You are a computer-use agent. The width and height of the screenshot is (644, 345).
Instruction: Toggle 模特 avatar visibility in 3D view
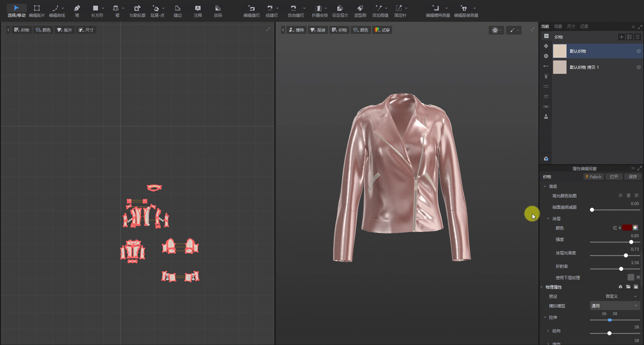(297, 30)
